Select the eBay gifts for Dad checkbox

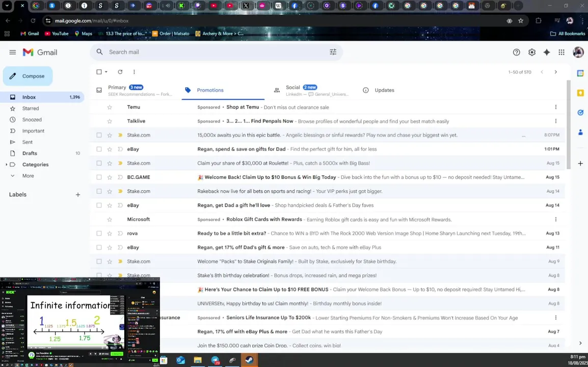point(99,149)
